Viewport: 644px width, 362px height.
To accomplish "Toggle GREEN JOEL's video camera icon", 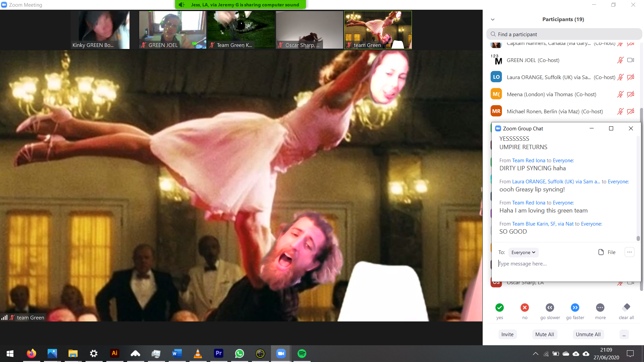I will [x=631, y=60].
